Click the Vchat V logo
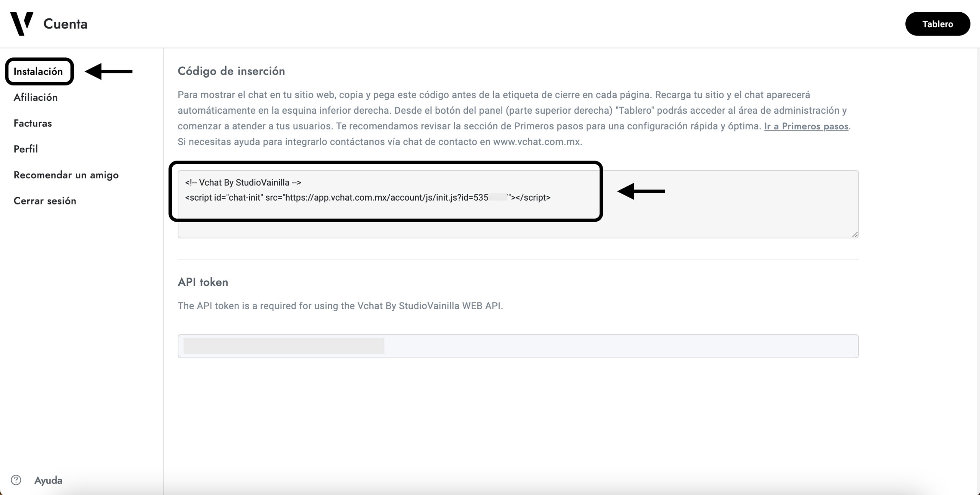The image size is (980, 495). [22, 24]
